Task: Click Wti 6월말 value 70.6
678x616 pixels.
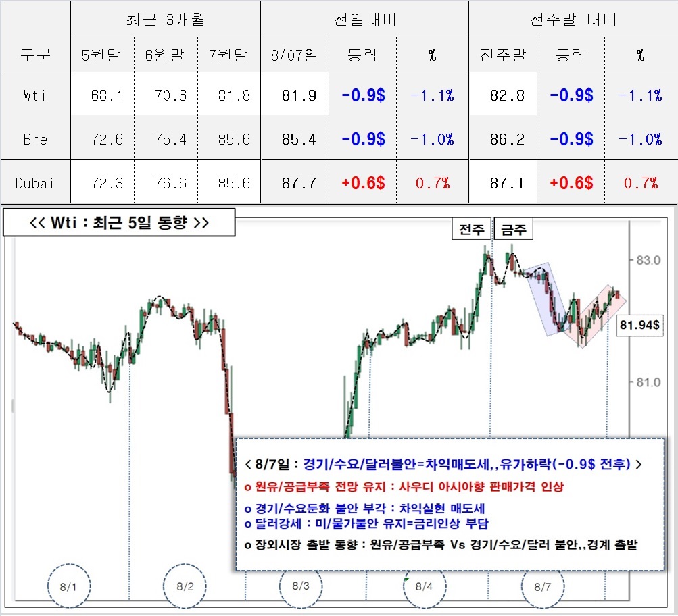Action: point(170,95)
